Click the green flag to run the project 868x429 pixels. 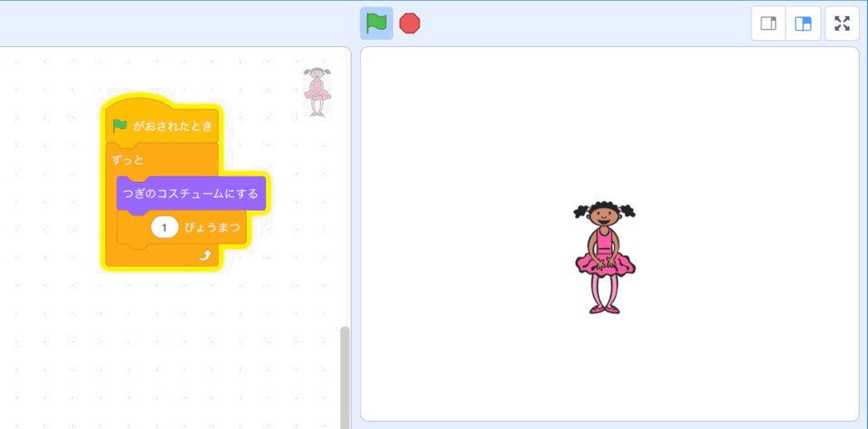pos(376,24)
